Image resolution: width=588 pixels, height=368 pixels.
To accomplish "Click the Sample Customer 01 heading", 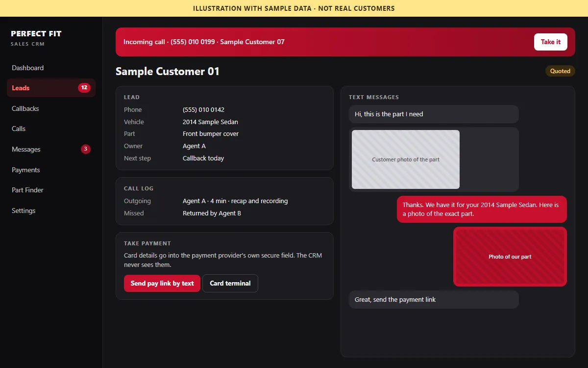I will click(168, 72).
